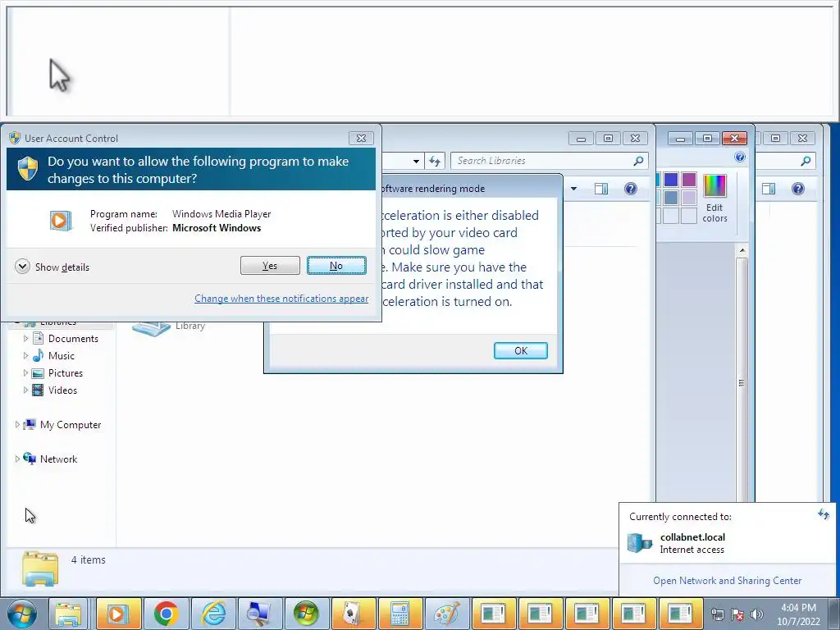Expand Show details in the UAC dialog
Image resolution: width=840 pixels, height=630 pixels.
(52, 267)
